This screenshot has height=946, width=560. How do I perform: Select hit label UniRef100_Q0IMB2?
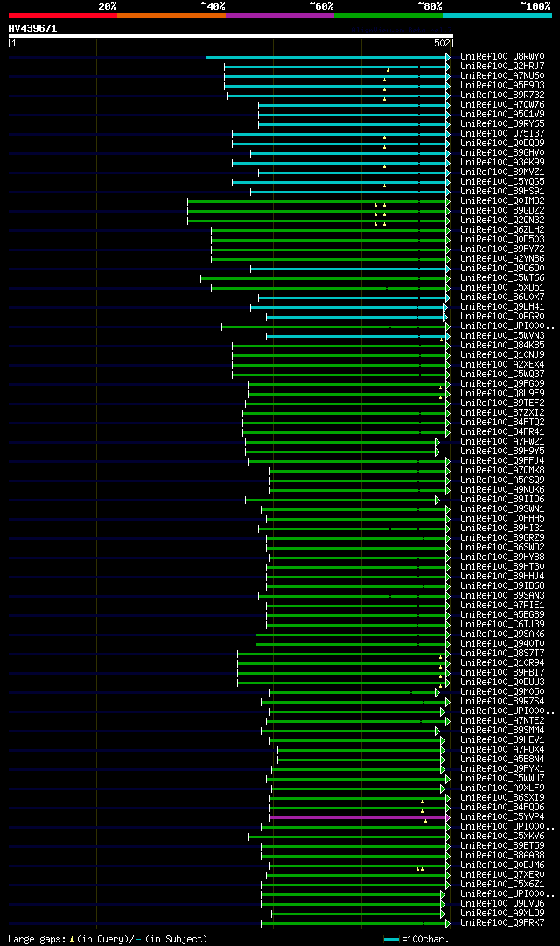point(502,201)
